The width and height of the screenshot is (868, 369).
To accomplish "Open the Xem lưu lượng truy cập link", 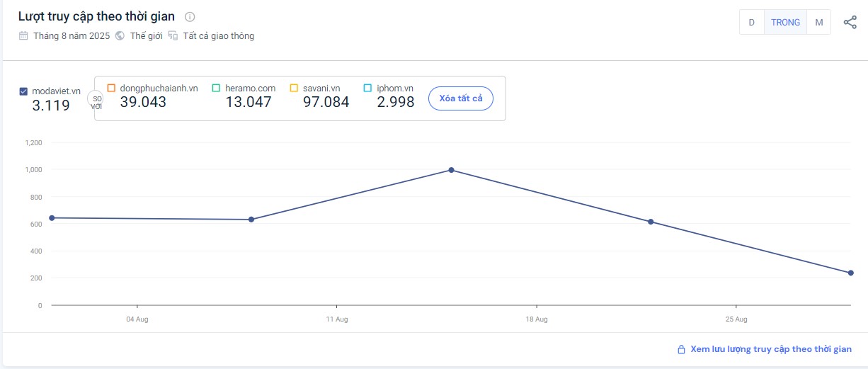I will pos(770,349).
